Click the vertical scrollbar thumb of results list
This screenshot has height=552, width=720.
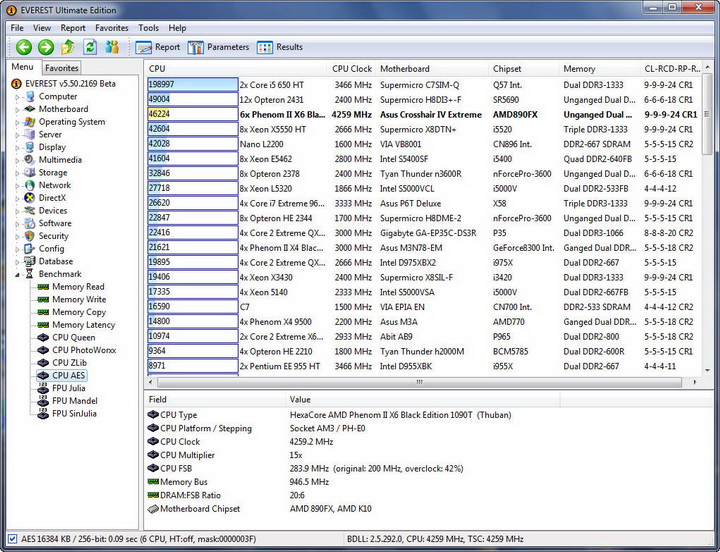[x=707, y=114]
